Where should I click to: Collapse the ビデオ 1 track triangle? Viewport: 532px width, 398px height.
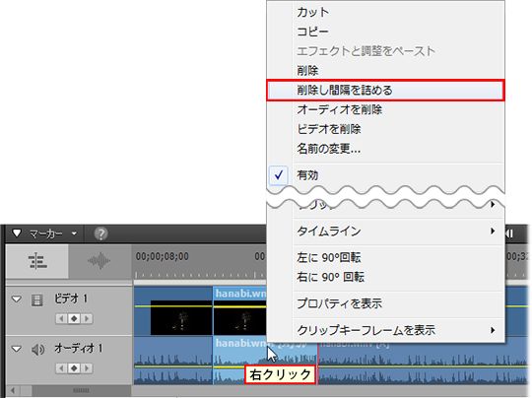point(16,299)
